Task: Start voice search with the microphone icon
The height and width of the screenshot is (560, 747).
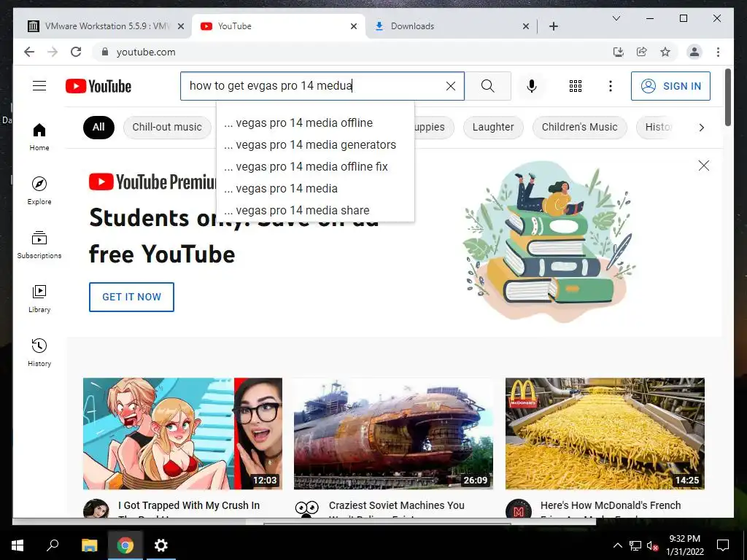Action: (532, 86)
